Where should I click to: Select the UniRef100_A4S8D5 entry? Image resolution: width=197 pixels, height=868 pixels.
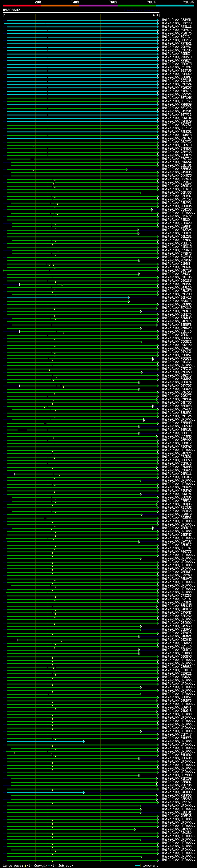(x=177, y=172)
